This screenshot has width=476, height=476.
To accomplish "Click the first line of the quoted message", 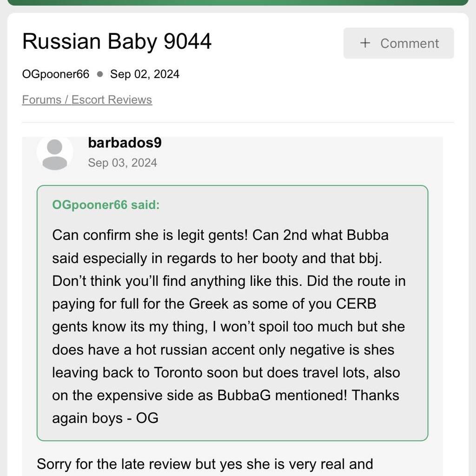I will pyautogui.click(x=220, y=235).
